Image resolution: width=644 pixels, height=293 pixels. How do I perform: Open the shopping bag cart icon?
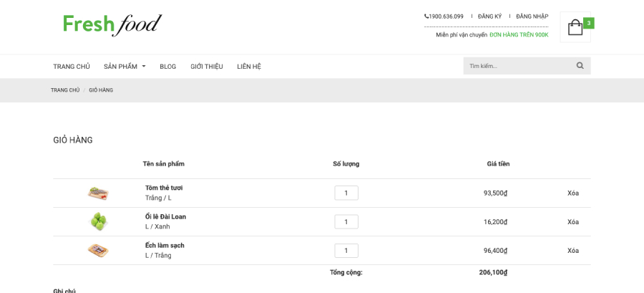click(x=575, y=27)
